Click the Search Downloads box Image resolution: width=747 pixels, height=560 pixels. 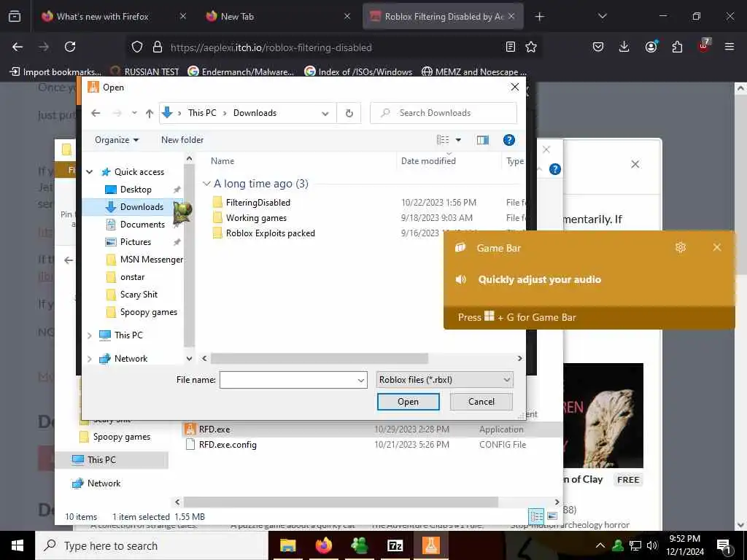point(443,113)
